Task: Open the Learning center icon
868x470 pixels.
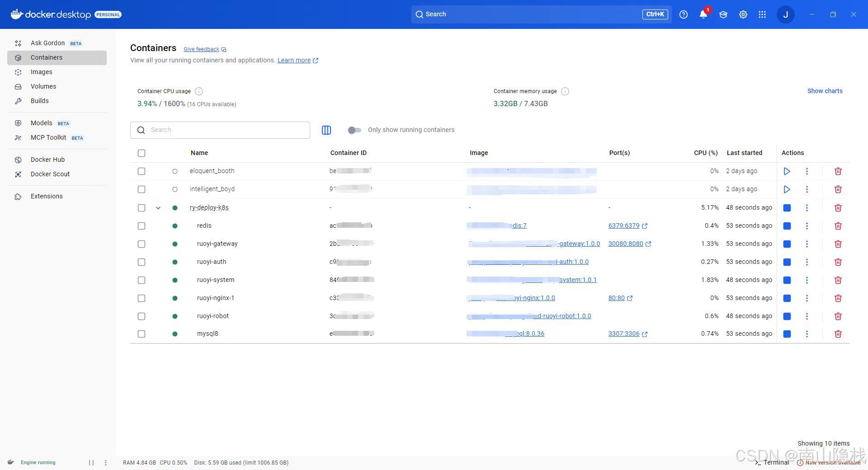Action: 723,14
